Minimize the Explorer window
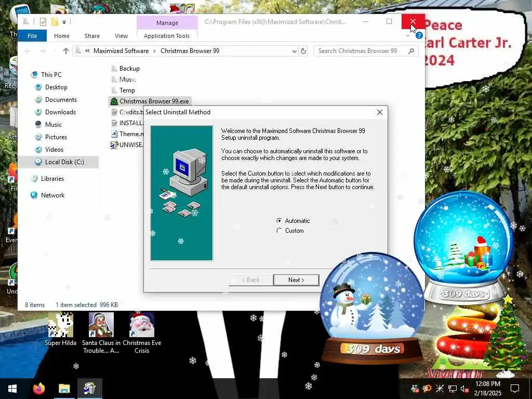 point(365,22)
